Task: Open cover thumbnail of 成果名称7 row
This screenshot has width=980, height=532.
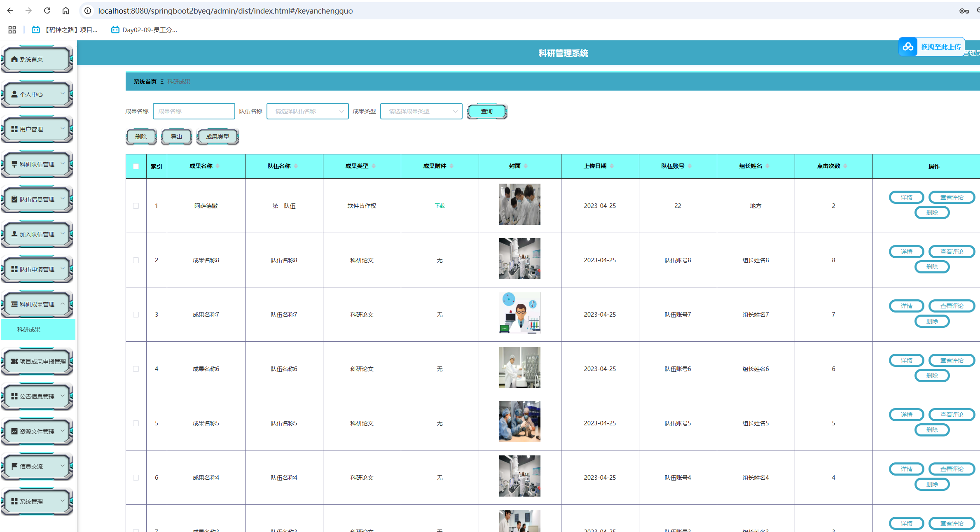Action: click(520, 313)
